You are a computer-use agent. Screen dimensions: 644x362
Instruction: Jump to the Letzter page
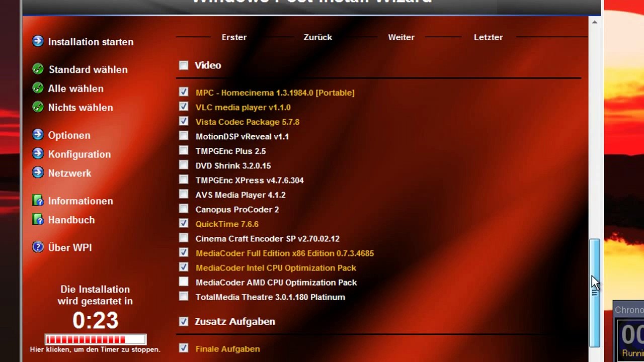[488, 37]
